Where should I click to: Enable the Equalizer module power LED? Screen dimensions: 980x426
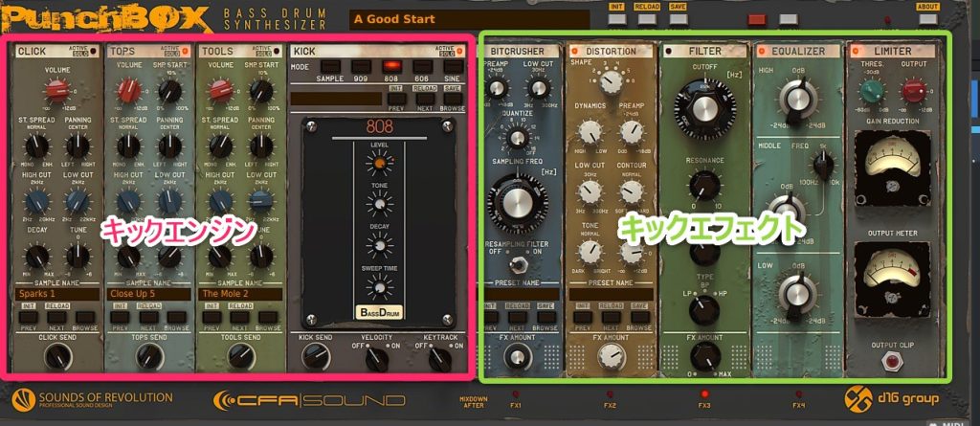pyautogui.click(x=764, y=51)
